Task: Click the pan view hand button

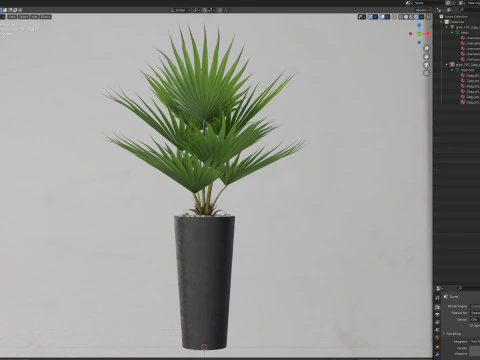Action: coord(427,57)
